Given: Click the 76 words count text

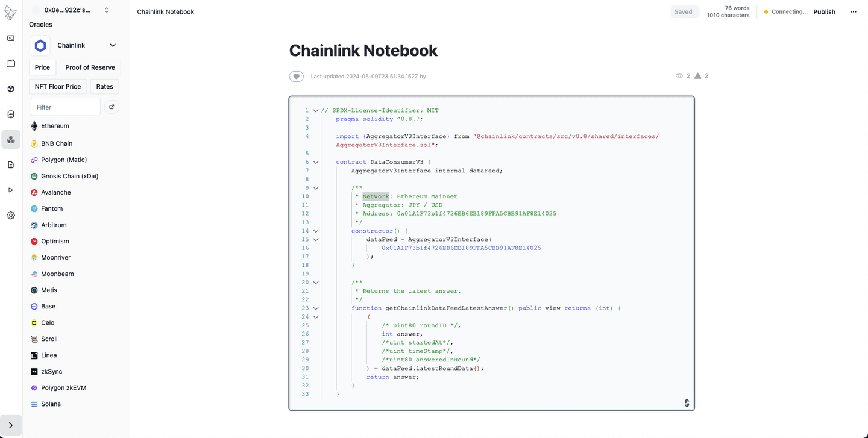Looking at the screenshot, I should click(737, 8).
